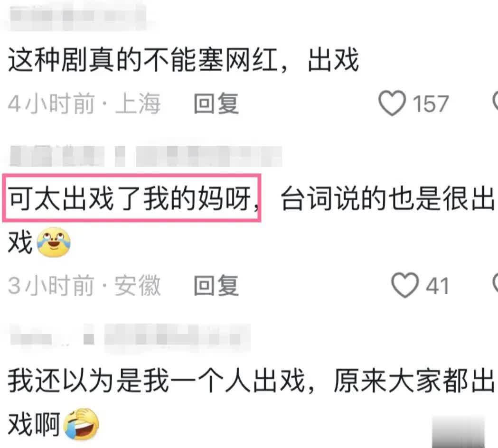Click the like count 157

coord(431,104)
